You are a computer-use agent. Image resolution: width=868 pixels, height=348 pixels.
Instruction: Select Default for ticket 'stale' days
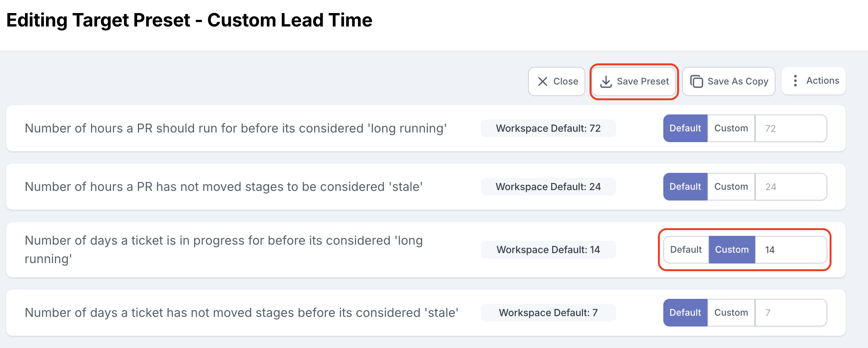(685, 313)
